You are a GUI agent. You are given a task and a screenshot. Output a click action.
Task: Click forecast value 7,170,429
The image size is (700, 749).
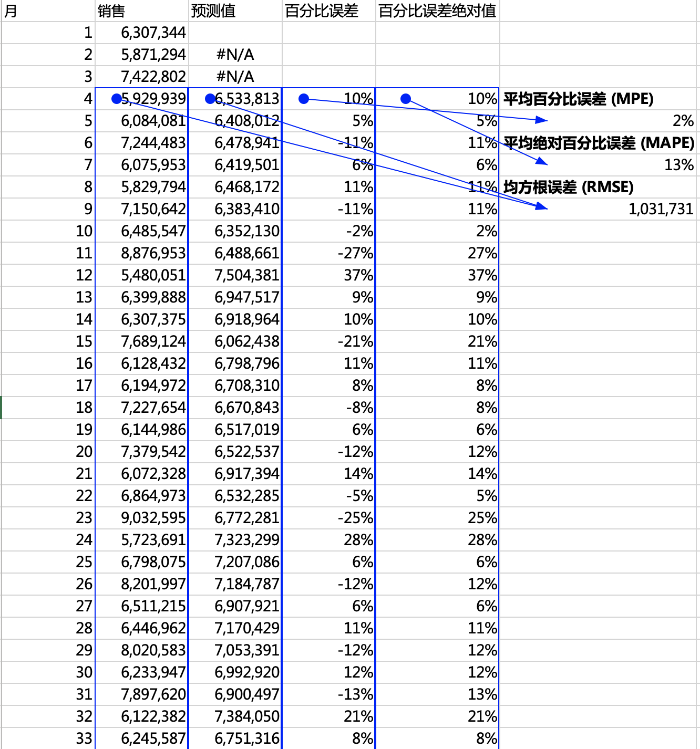click(x=235, y=628)
